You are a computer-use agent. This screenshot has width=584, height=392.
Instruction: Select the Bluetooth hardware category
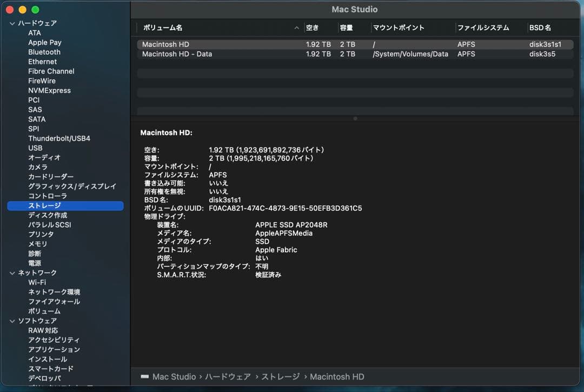click(x=44, y=52)
